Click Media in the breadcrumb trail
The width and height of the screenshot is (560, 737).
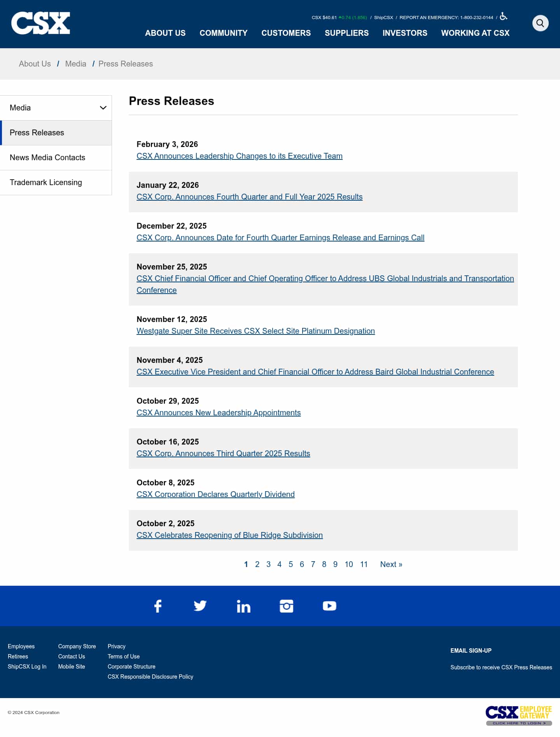(75, 64)
